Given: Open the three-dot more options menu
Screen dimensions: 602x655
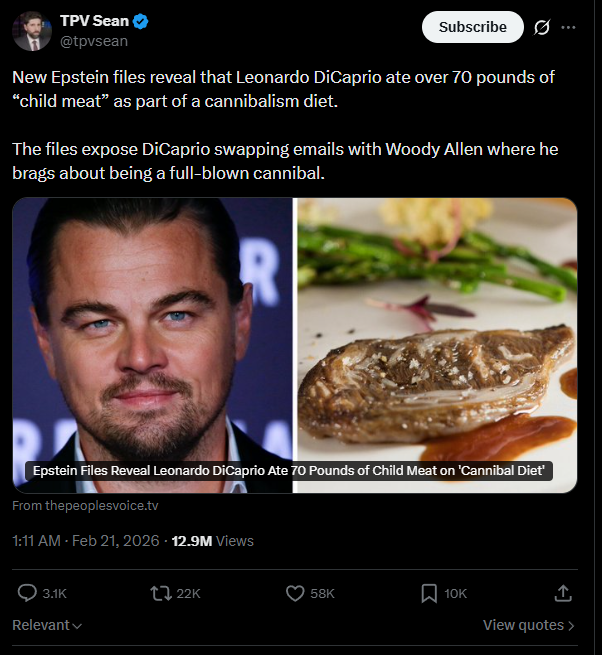Looking at the screenshot, I should click(x=569, y=27).
